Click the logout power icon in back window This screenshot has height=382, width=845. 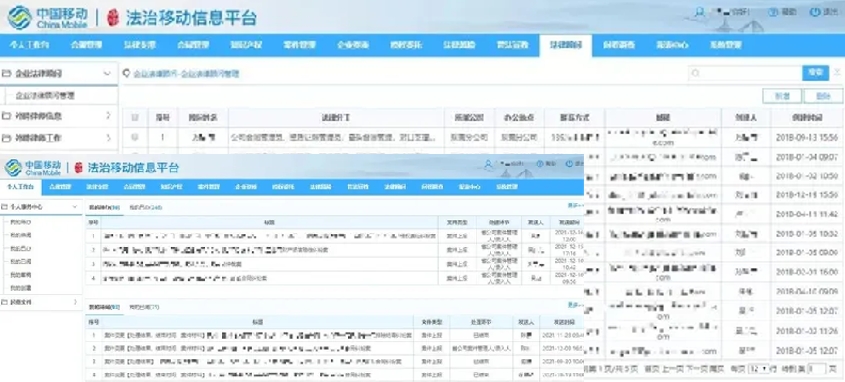coord(815,12)
